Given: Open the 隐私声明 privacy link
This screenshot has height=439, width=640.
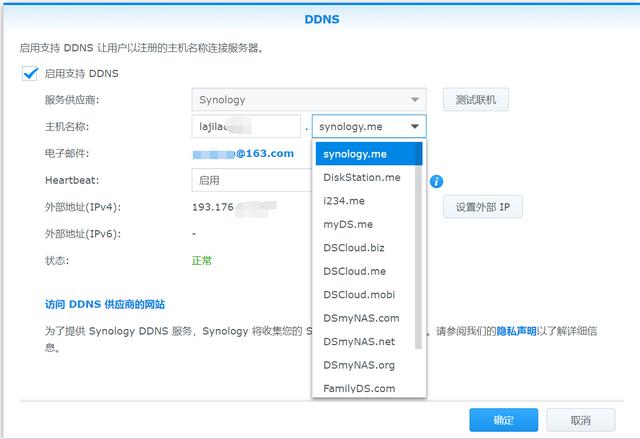Looking at the screenshot, I should (x=516, y=331).
